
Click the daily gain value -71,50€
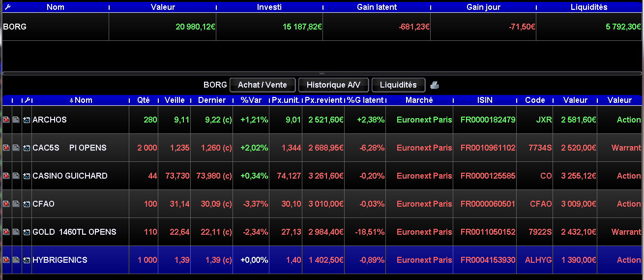[522, 27]
